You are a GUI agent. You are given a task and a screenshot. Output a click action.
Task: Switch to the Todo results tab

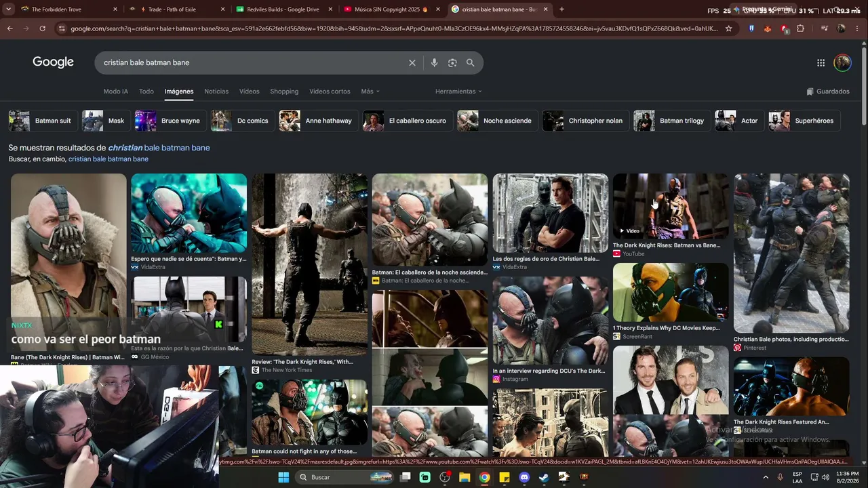[146, 91]
